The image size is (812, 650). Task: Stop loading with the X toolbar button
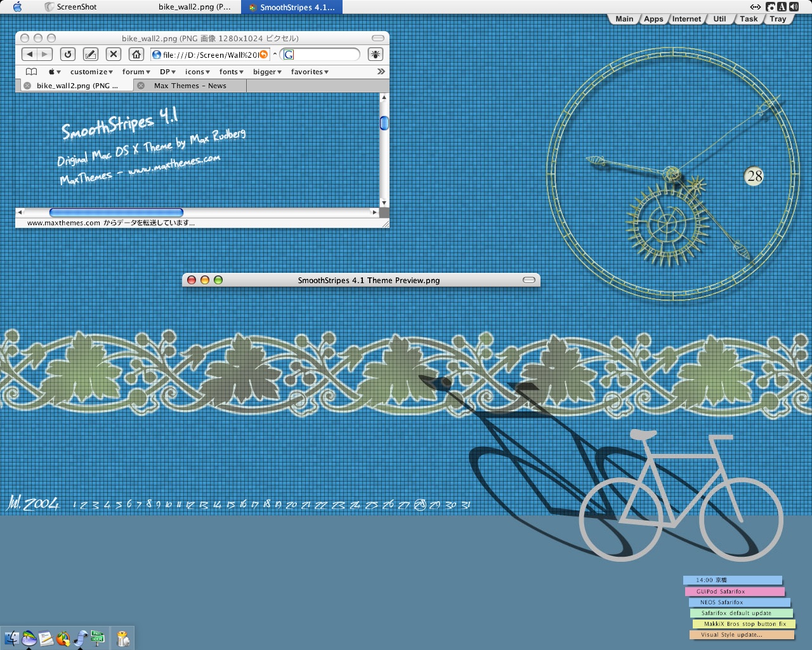[x=113, y=55]
